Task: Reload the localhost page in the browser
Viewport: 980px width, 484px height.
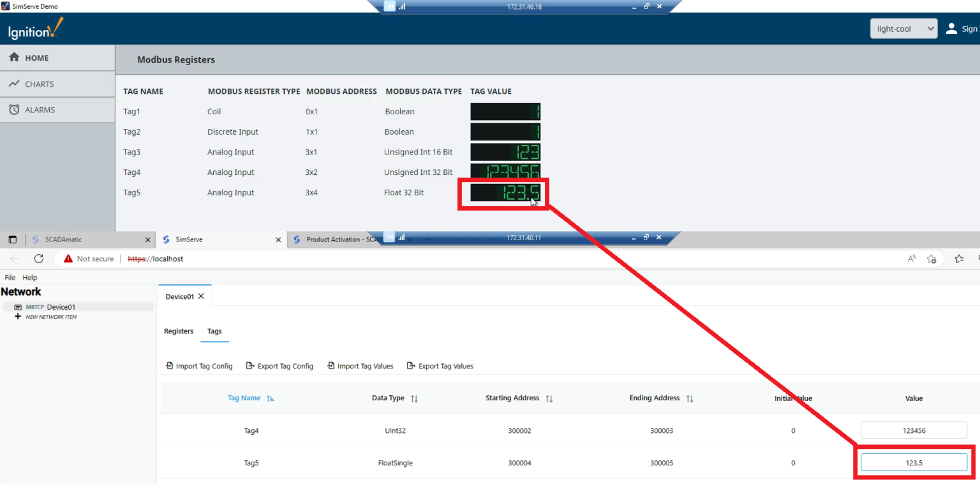Action: coord(38,259)
